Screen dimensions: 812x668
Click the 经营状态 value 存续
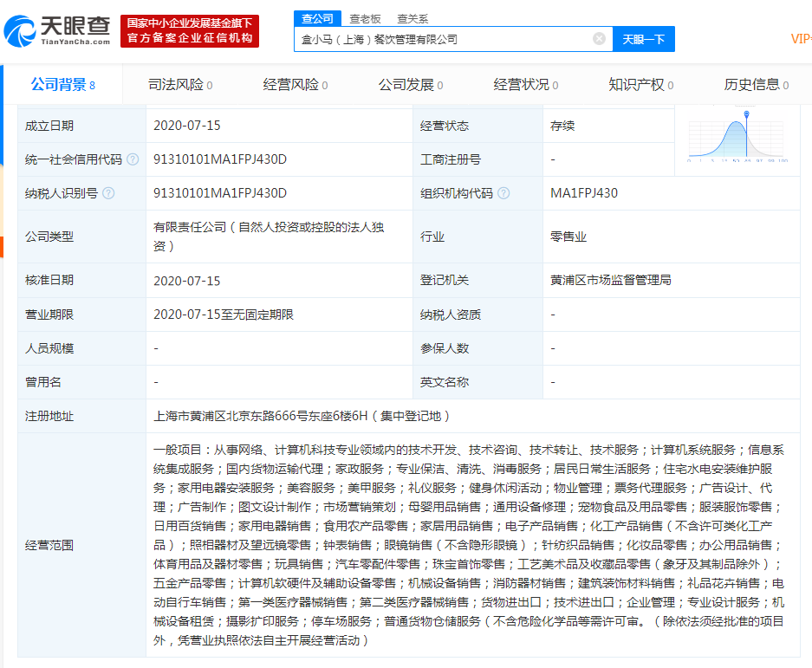[x=562, y=126]
